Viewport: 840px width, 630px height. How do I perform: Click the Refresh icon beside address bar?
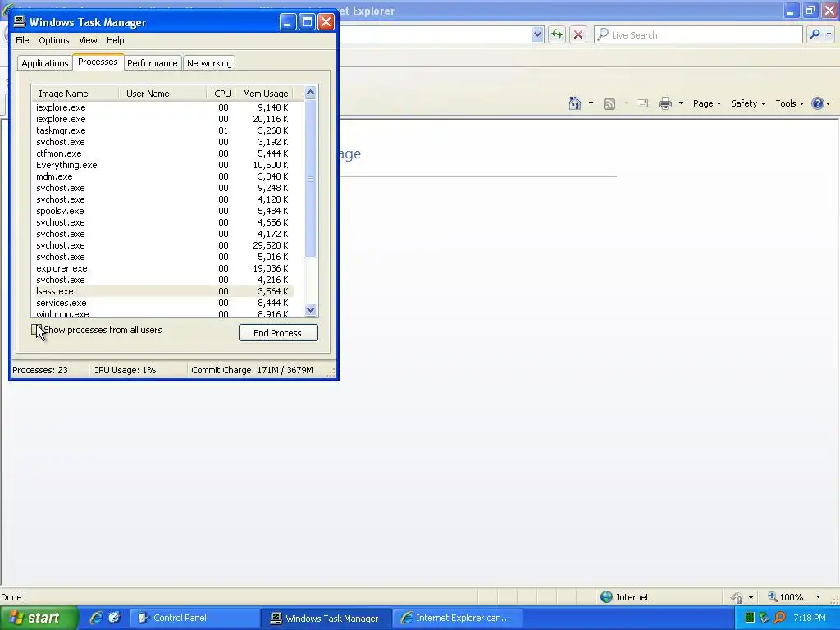(557, 34)
